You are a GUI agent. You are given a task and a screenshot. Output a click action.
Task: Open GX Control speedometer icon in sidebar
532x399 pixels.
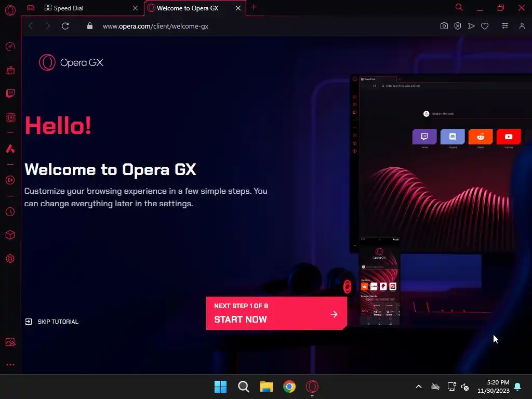(x=10, y=46)
